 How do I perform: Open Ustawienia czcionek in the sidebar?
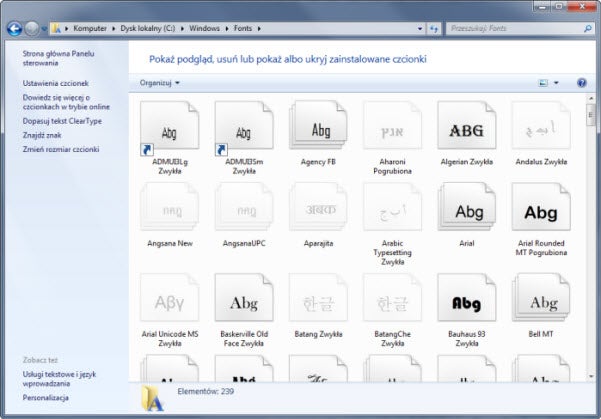click(x=56, y=83)
